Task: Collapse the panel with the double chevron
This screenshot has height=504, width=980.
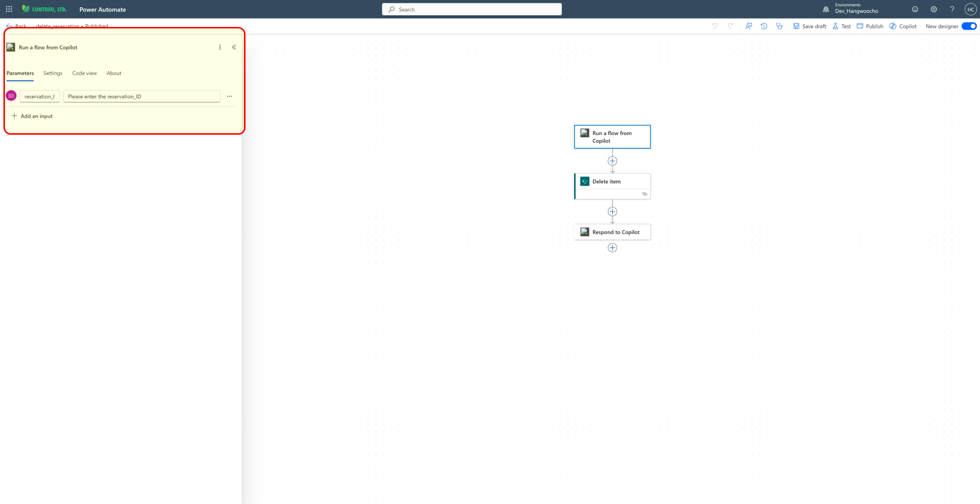Action: [x=234, y=48]
